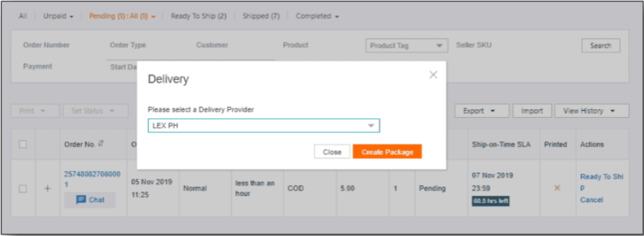The height and width of the screenshot is (236, 644).
Task: Open the Export dropdown menu
Action: tap(482, 111)
